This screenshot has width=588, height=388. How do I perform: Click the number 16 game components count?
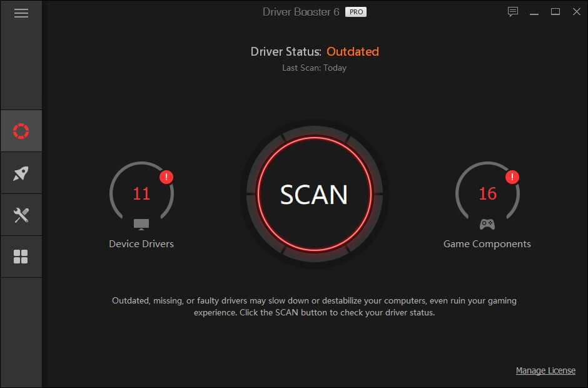click(x=487, y=193)
